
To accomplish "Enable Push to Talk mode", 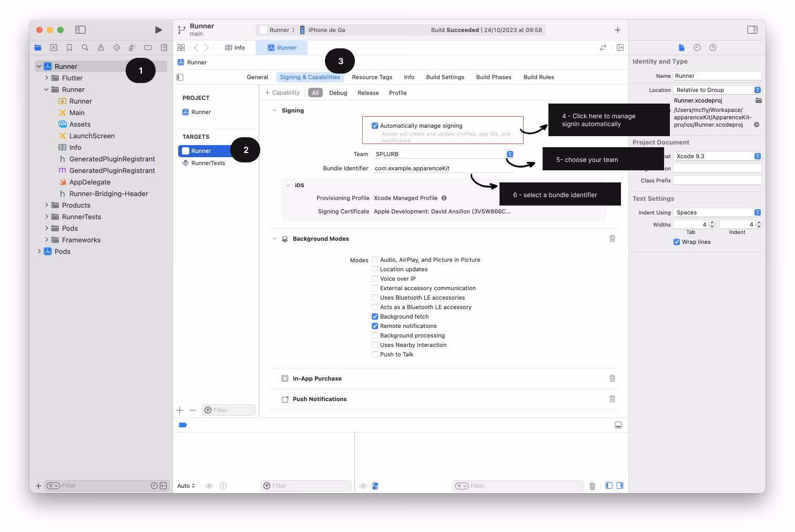I will pos(375,354).
